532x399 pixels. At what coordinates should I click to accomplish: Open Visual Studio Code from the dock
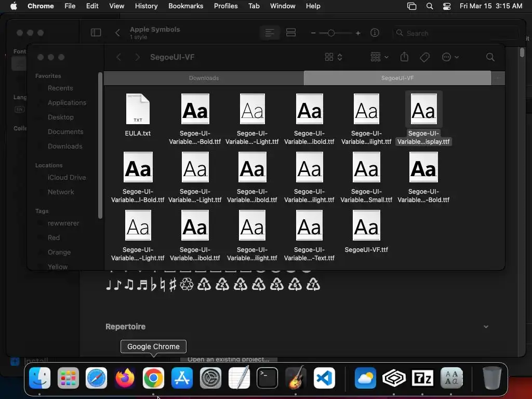[324, 378]
